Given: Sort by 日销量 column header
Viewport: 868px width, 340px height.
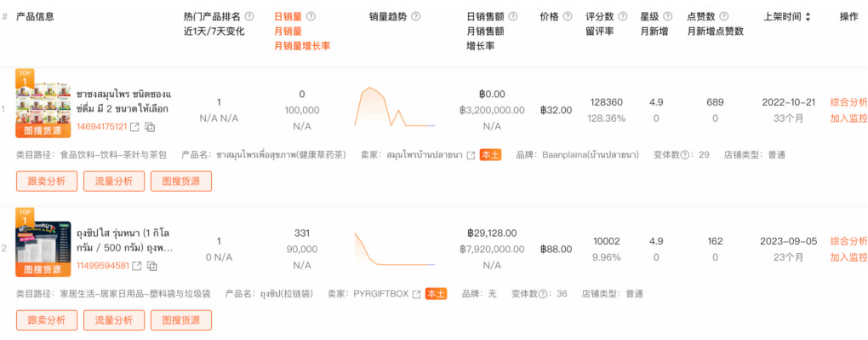Looking at the screenshot, I should pos(288,17).
